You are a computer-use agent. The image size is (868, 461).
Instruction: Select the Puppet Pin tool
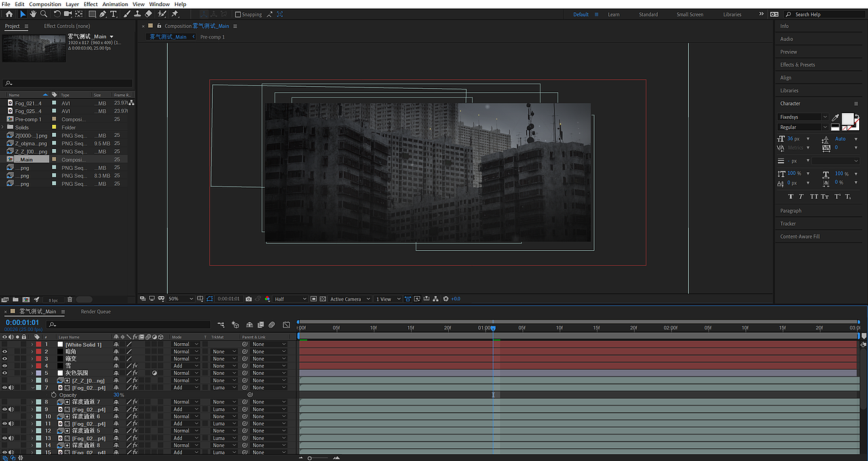[x=175, y=14]
